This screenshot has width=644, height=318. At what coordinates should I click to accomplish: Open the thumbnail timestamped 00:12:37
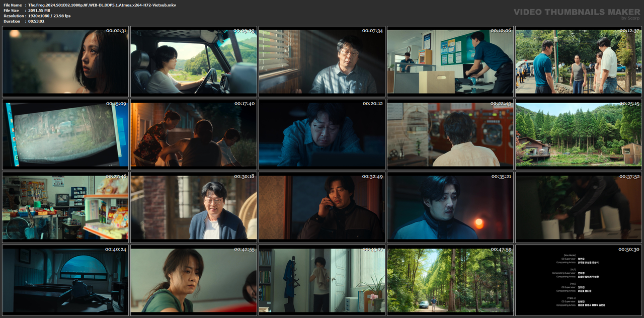579,61
